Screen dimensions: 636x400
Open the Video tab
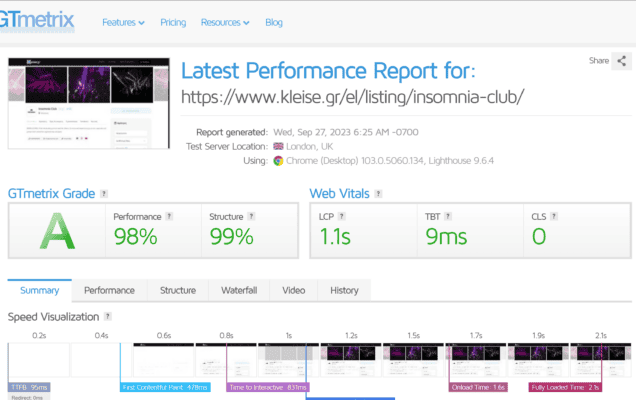point(294,290)
